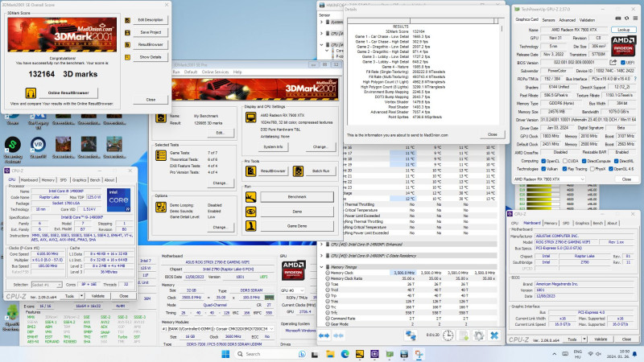Click the HWiNFO blue X close sensors icon
Image resolution: width=644 pixels, height=362 pixels.
point(494,335)
